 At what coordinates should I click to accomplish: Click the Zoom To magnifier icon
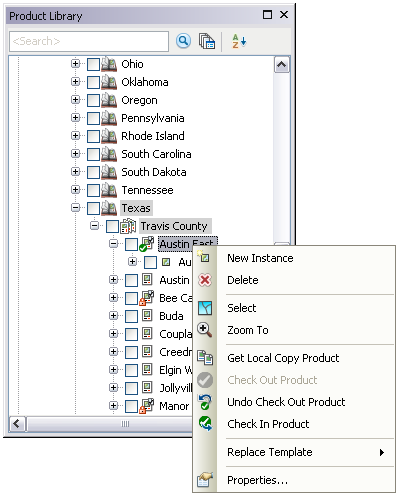[205, 330]
